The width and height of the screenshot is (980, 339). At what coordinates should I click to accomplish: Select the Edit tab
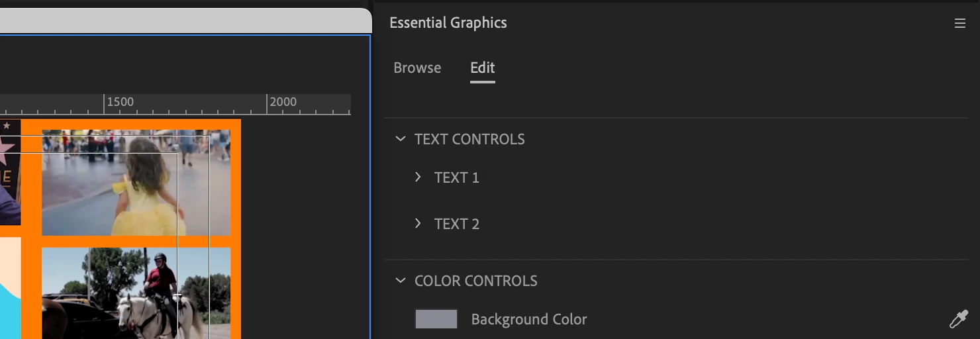coord(483,68)
